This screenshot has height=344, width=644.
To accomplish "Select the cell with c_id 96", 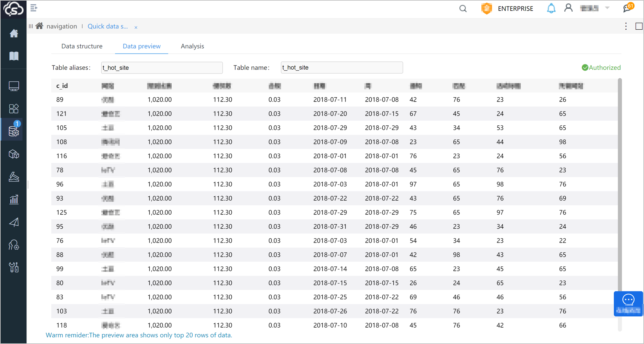I will [x=60, y=184].
